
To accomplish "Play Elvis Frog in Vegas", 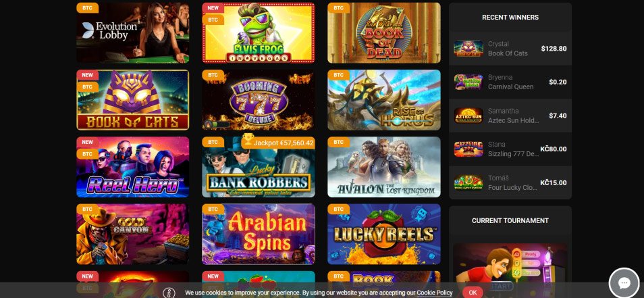I will pos(259,33).
